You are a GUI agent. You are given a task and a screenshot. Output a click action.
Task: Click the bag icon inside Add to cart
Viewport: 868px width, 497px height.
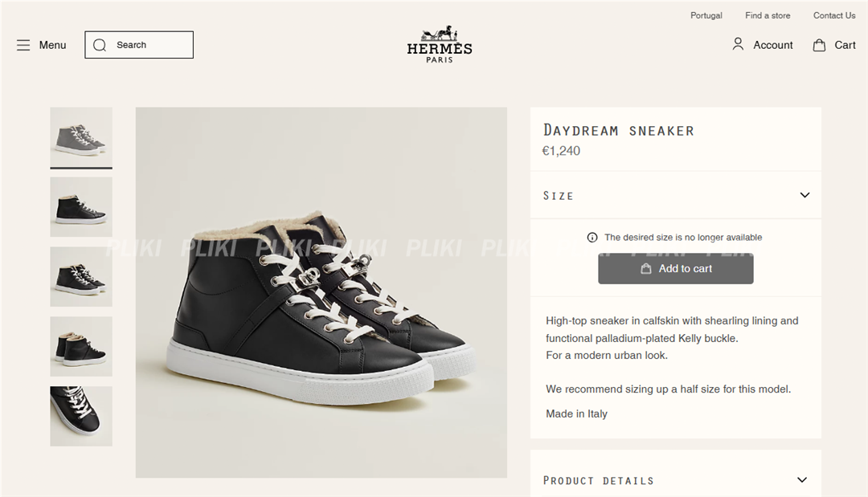tap(647, 268)
